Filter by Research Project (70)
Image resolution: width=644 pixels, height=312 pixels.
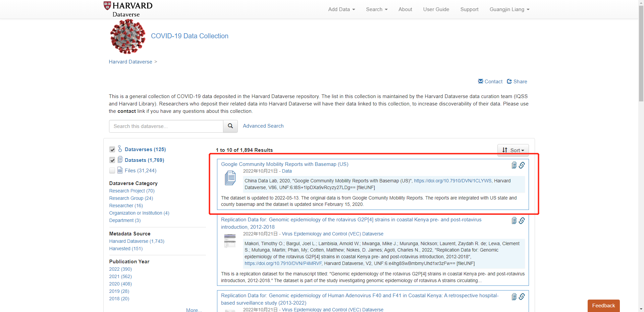(x=132, y=191)
